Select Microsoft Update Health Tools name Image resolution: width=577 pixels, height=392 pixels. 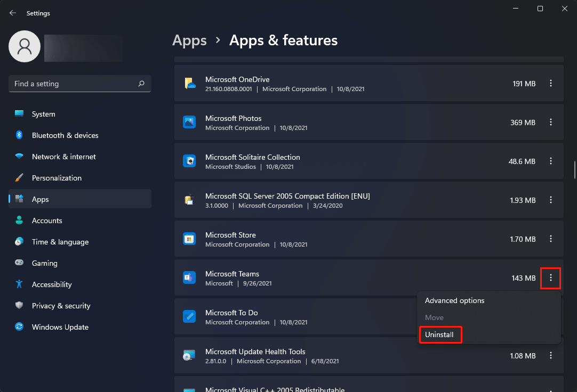tap(255, 352)
